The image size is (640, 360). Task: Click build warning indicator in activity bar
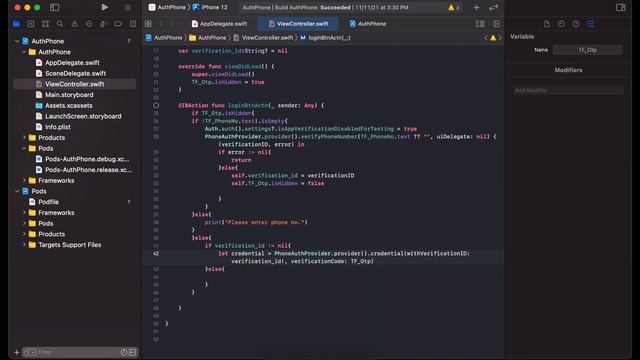pos(453,7)
